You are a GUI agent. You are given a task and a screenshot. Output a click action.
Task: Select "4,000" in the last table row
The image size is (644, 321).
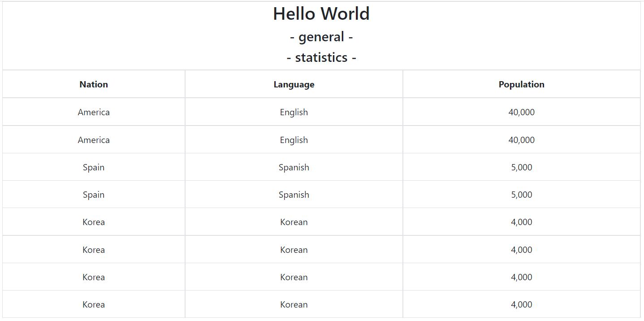(522, 304)
